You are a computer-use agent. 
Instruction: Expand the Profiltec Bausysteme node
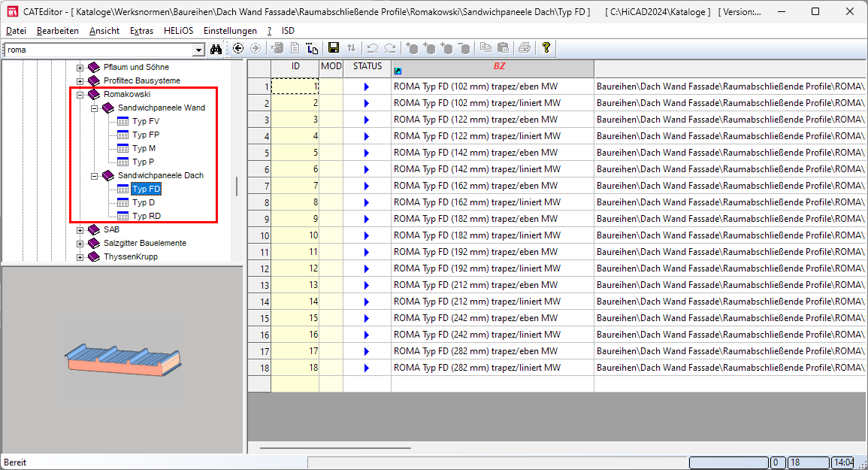click(80, 81)
